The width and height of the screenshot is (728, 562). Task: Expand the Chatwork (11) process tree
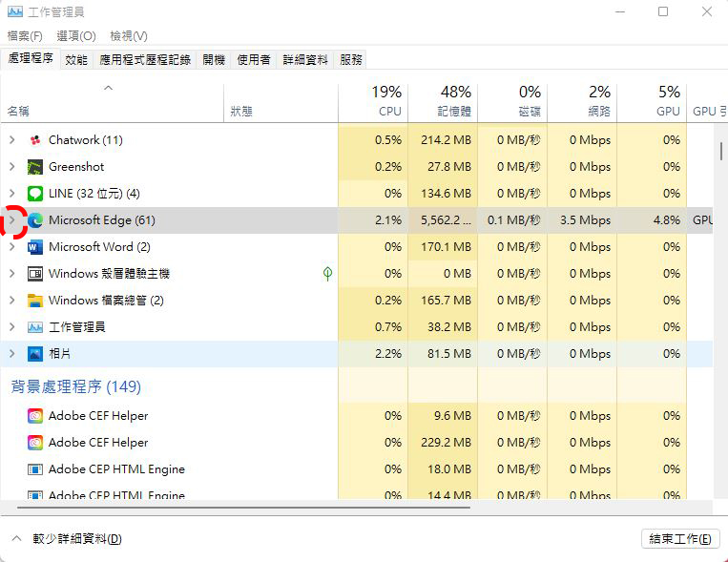pyautogui.click(x=12, y=140)
